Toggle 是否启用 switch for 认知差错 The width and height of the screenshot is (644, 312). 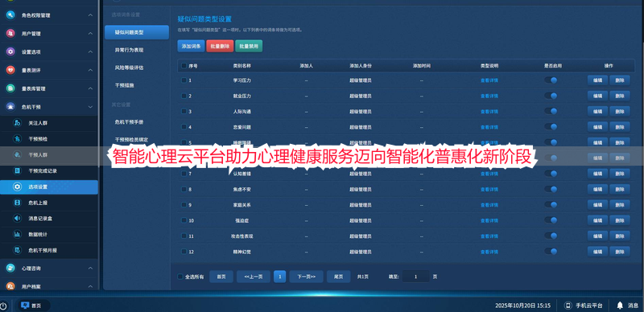(x=551, y=174)
